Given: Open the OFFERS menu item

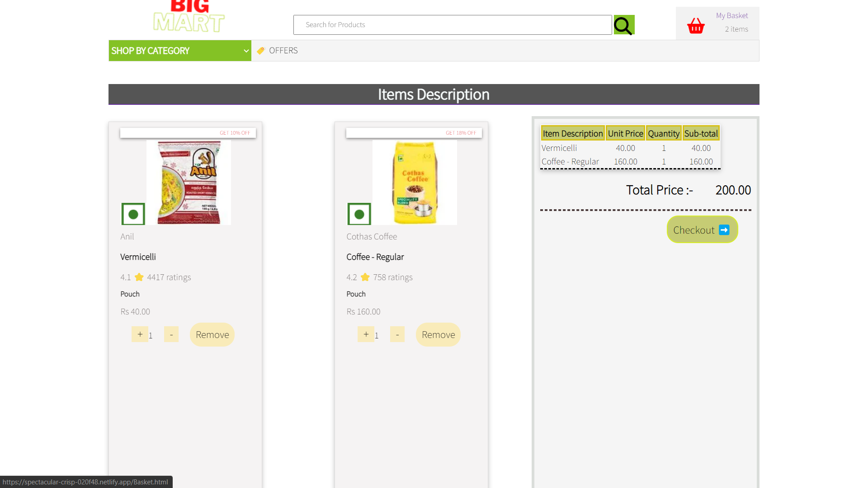Looking at the screenshot, I should 283,51.
